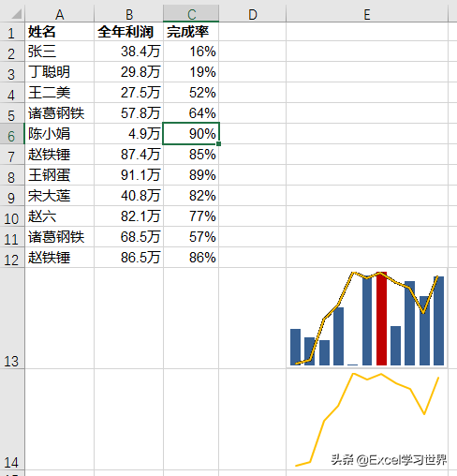This screenshot has width=457, height=476.
Task: Click the yellow line sparkline in E14
Action: (367, 420)
